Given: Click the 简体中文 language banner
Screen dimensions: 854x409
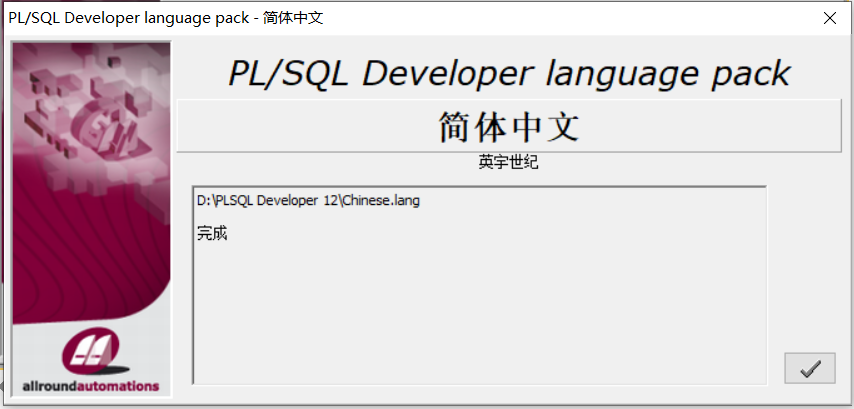Looking at the screenshot, I should 509,126.
